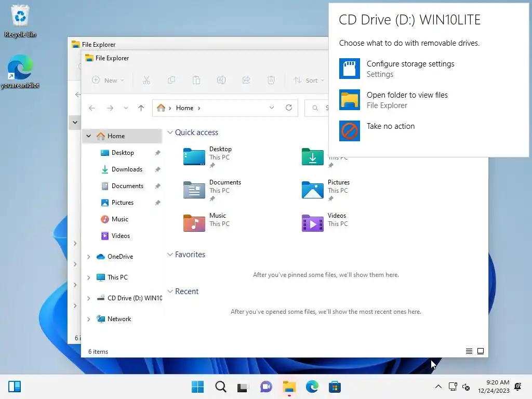Open Documents folder in Quick access

coord(212,190)
